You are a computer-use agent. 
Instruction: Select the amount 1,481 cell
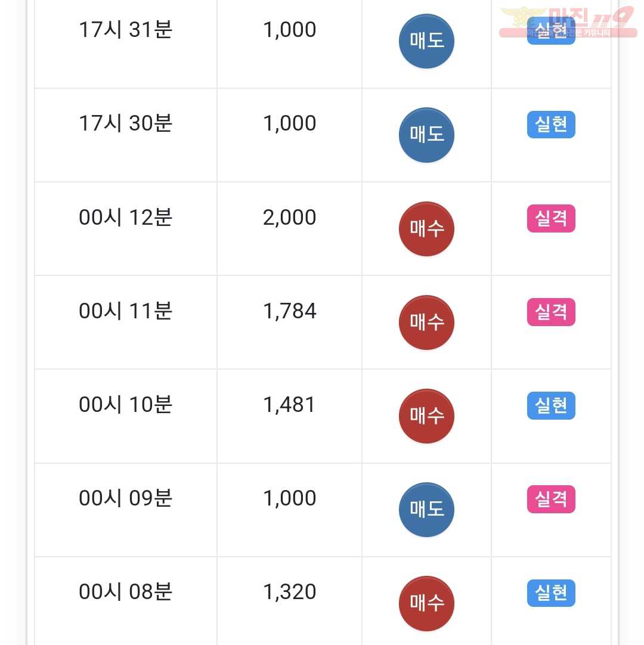click(289, 416)
